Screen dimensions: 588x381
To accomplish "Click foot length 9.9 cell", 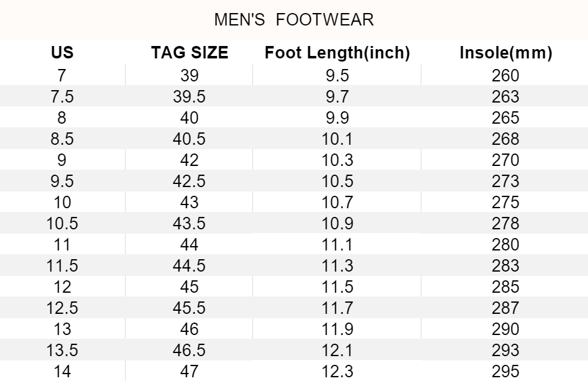I will (337, 118).
